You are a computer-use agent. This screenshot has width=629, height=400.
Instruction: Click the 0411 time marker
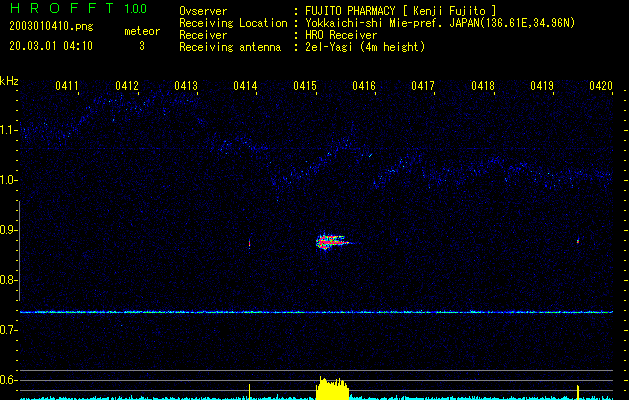tap(67, 86)
